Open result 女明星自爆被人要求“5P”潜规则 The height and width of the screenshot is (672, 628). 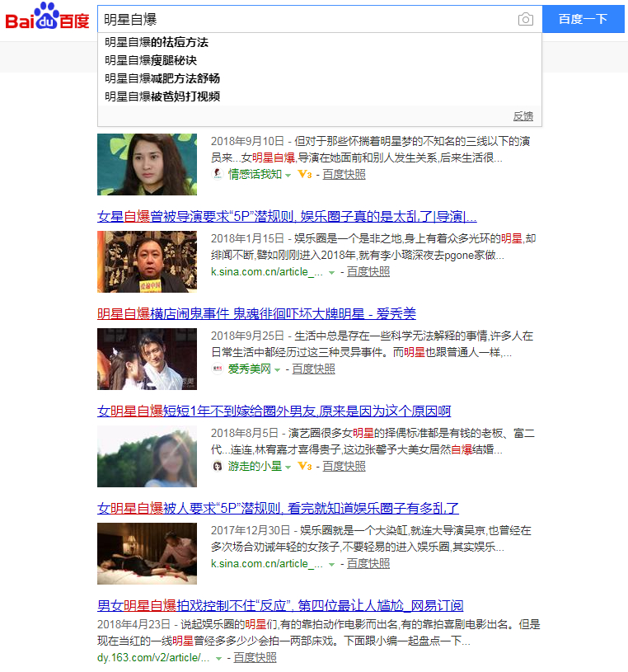(x=278, y=508)
